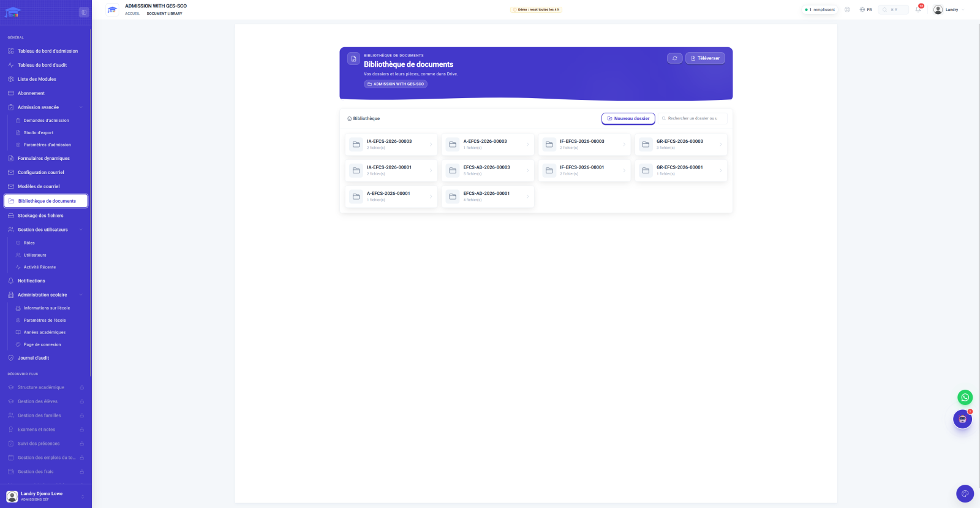Click the folder icon of GR-EFCS-2026-00001
980x508 pixels.
point(646,170)
